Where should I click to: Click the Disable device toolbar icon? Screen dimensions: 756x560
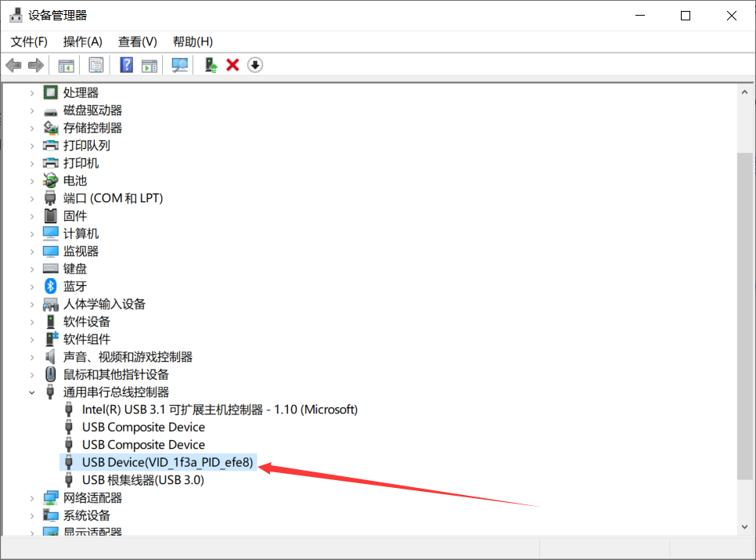click(254, 64)
